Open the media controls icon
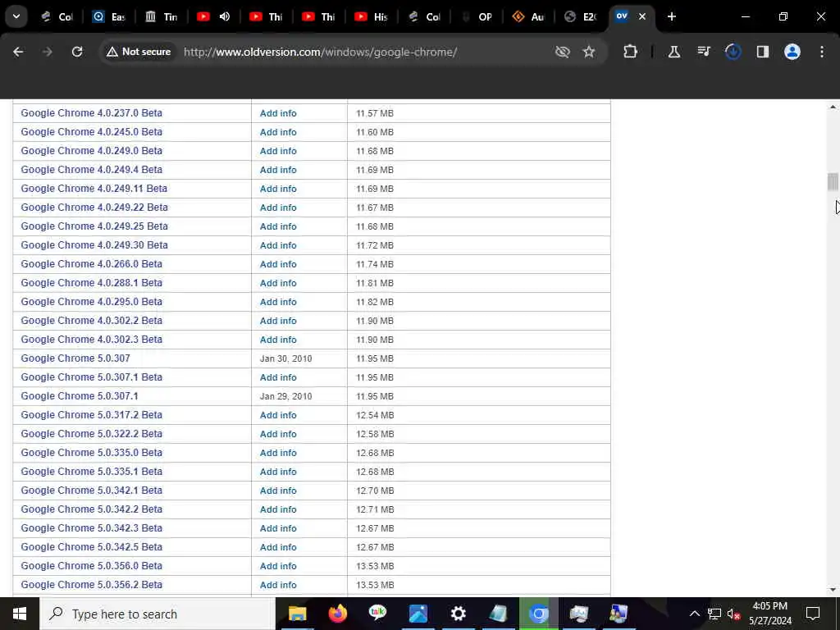The height and width of the screenshot is (630, 840). click(703, 52)
